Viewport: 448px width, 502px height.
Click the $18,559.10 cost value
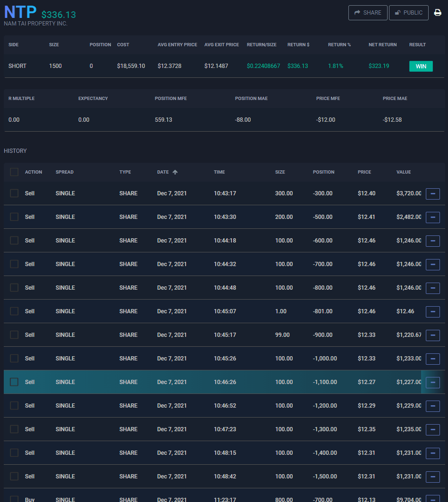(131, 66)
